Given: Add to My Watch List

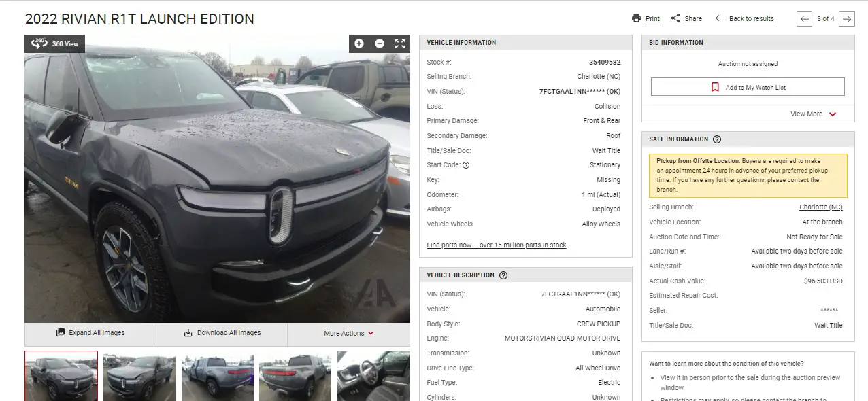Looking at the screenshot, I should [x=748, y=87].
